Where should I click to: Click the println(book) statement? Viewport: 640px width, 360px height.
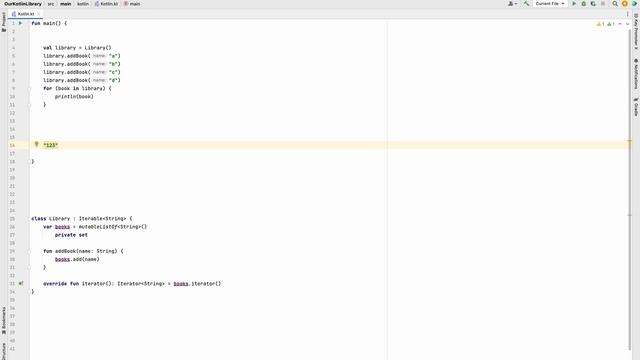coord(74,97)
